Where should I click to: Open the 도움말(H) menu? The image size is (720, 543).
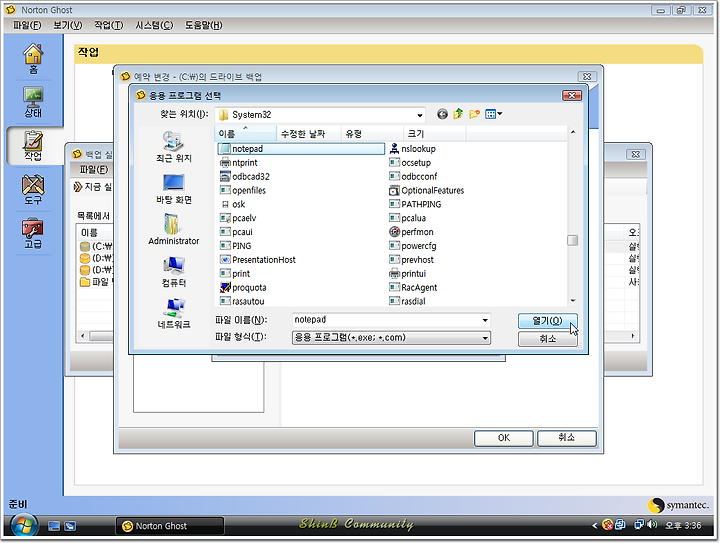(203, 25)
